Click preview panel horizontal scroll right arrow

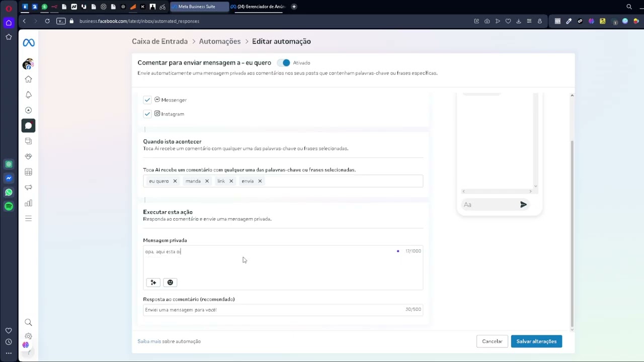(x=530, y=192)
